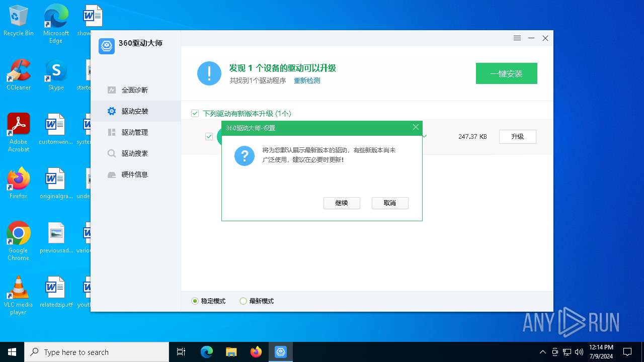Click the 247.37 KB size text

click(x=472, y=136)
